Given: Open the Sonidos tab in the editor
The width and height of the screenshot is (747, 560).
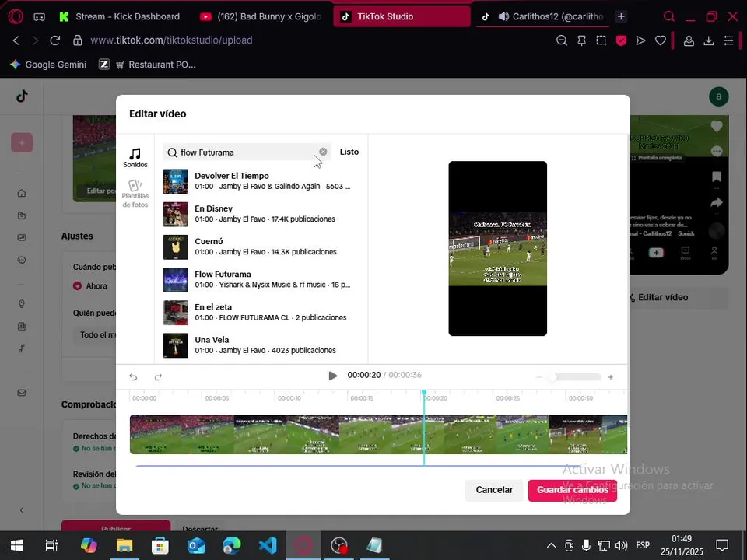Looking at the screenshot, I should [135, 158].
